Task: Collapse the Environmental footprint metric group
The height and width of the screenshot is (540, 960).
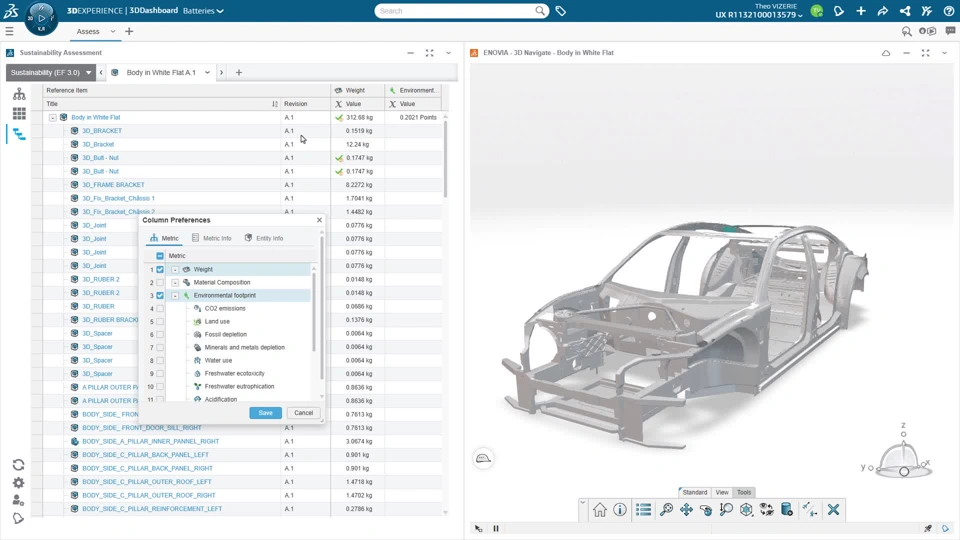Action: (x=175, y=295)
